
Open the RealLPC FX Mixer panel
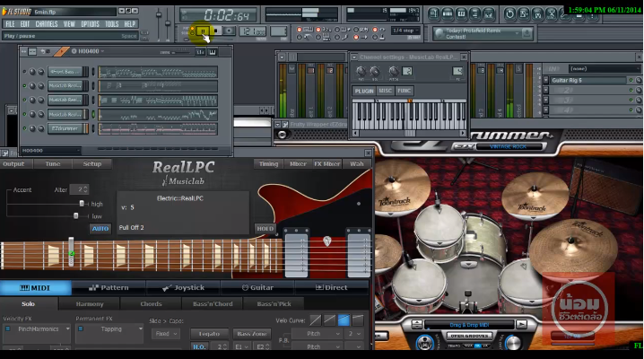327,164
